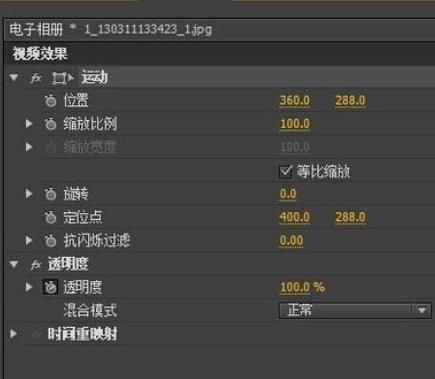Expand the 缩放比例 property
Viewport: 435px width, 379px height.
click(x=29, y=124)
